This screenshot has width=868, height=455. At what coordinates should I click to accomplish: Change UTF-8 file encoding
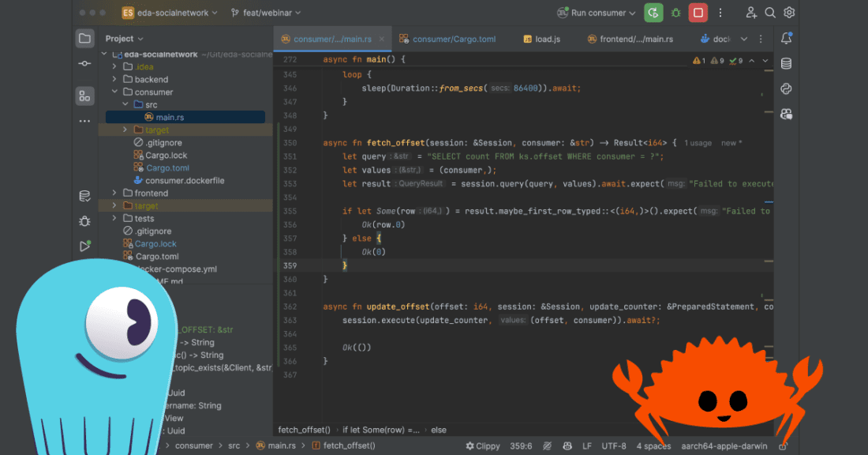614,446
